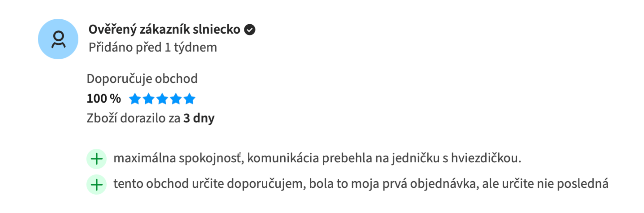Image resolution: width=644 pixels, height=213 pixels.
Task: Click green plus icon beside 'tento obchod určite'
Action: click(x=97, y=185)
